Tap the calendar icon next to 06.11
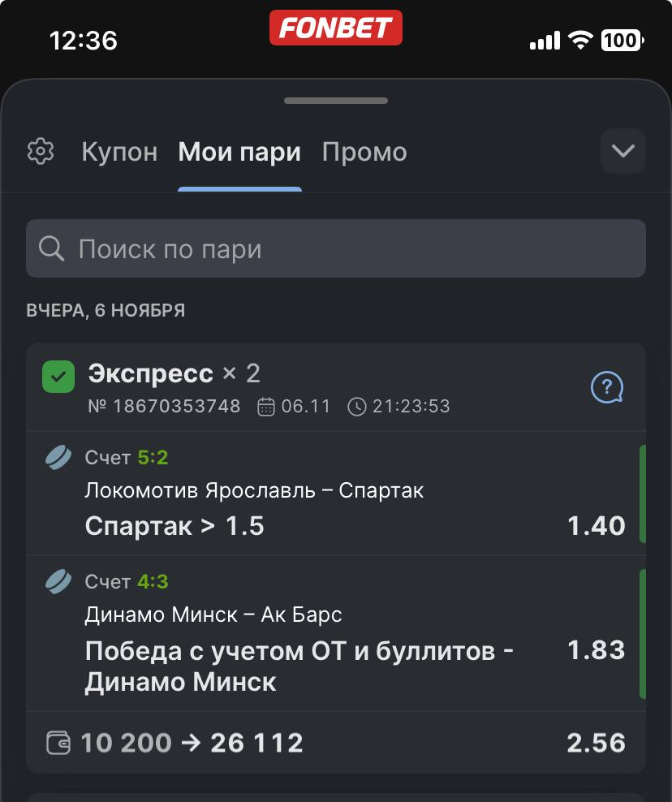This screenshot has height=802, width=672. [x=266, y=407]
